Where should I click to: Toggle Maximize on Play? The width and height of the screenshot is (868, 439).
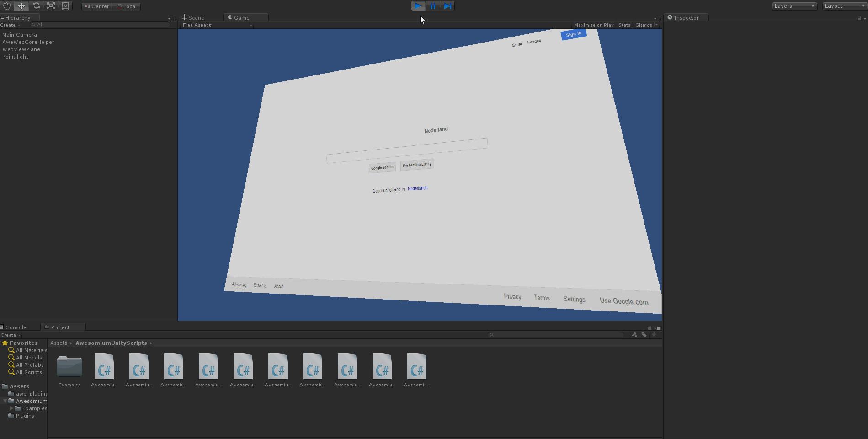click(594, 25)
